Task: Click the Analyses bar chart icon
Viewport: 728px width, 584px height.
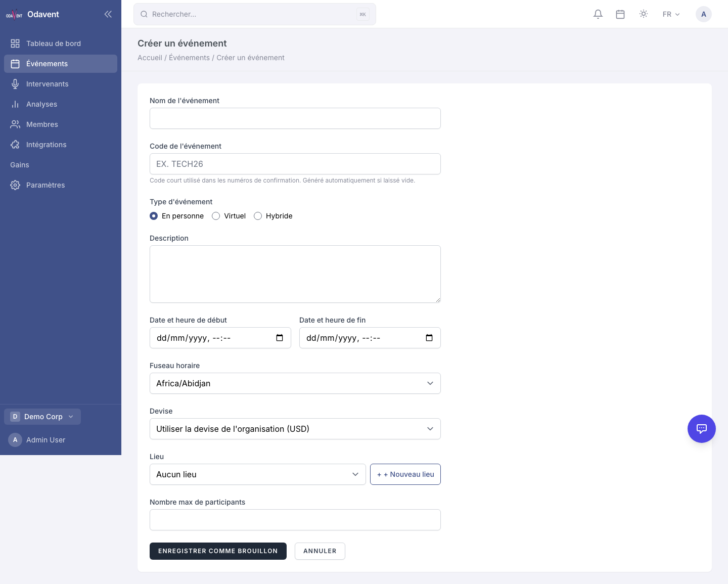Action: coord(15,104)
